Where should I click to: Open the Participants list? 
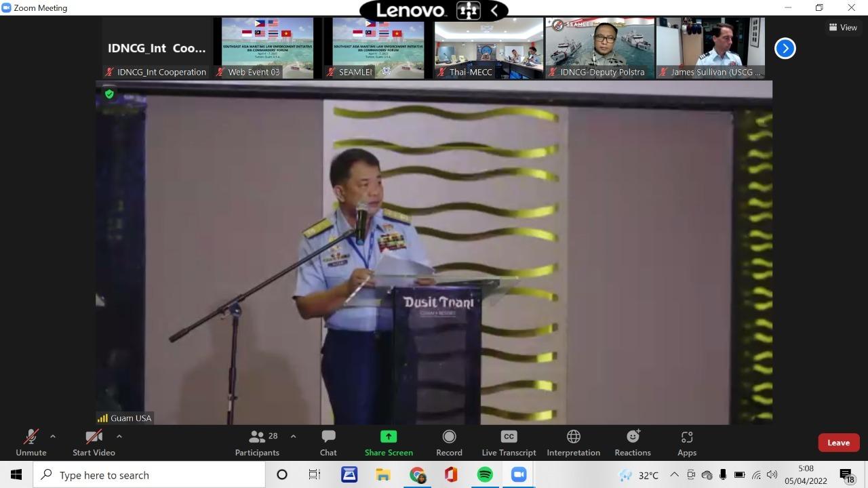[x=257, y=443]
